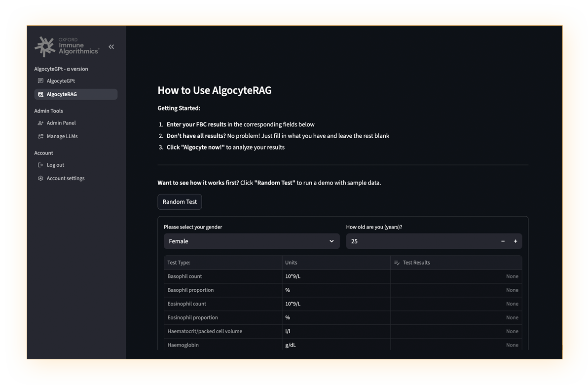Sort by Test Type column header
Viewport: 588px width, 385px height.
pos(223,263)
